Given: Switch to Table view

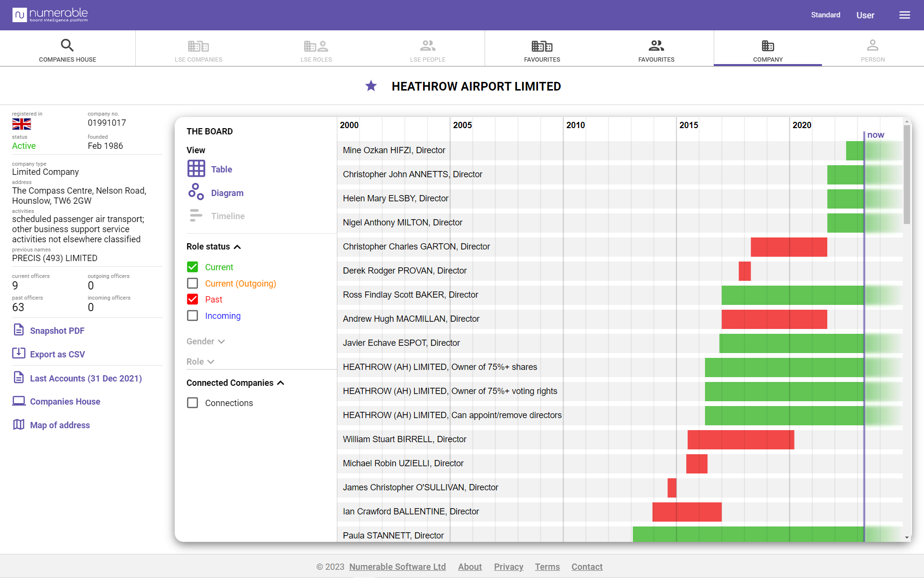Looking at the screenshot, I should coord(221,170).
